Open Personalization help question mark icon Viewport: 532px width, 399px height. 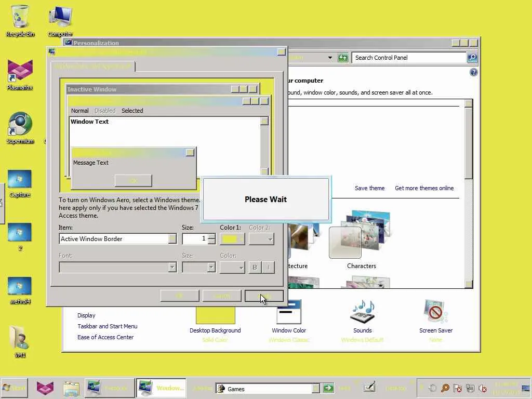tap(474, 72)
